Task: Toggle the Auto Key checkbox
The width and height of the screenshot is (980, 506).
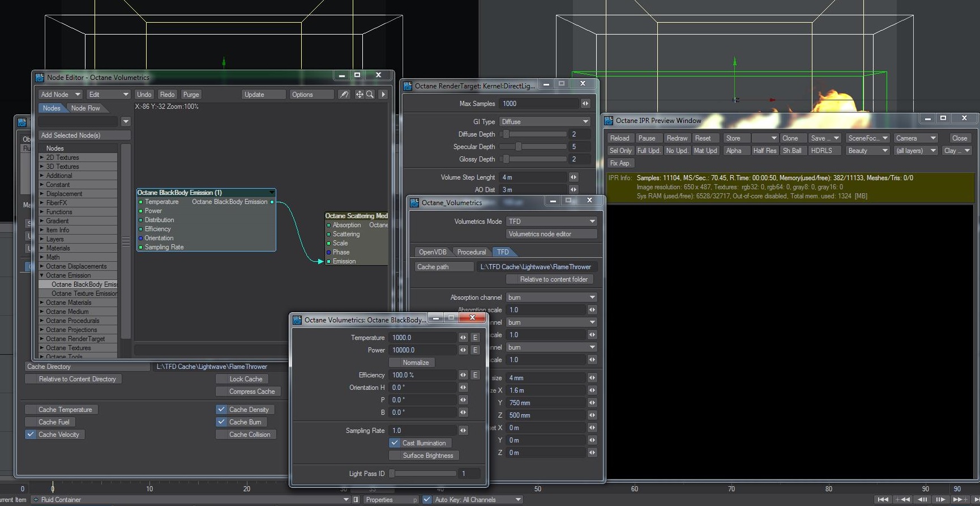Action: click(x=427, y=500)
